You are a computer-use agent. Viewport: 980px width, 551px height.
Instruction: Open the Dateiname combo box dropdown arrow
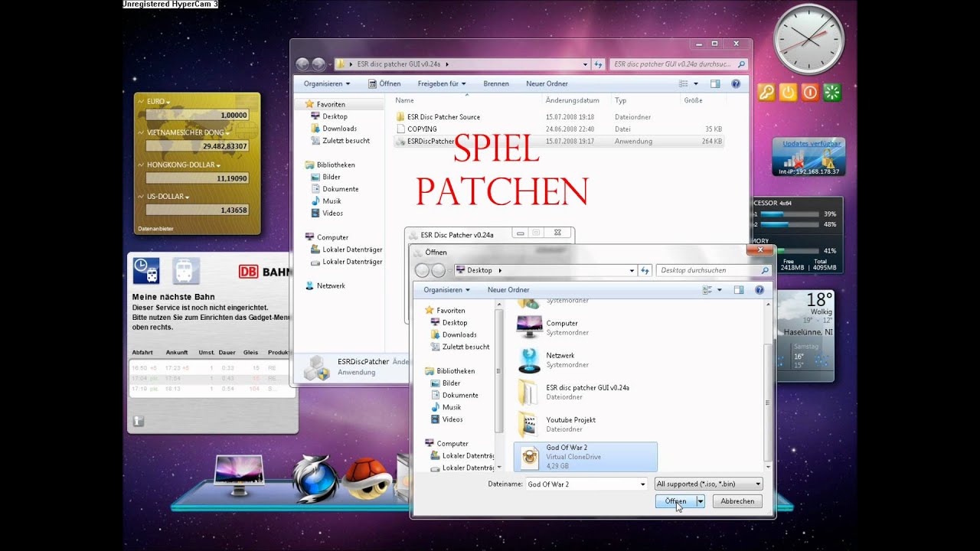(642, 484)
